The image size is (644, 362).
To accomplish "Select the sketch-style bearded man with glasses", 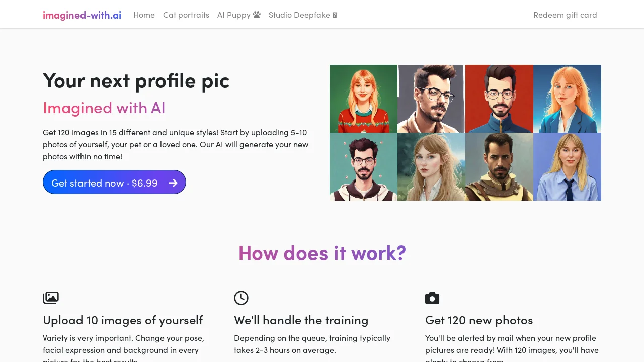I will (x=431, y=99).
